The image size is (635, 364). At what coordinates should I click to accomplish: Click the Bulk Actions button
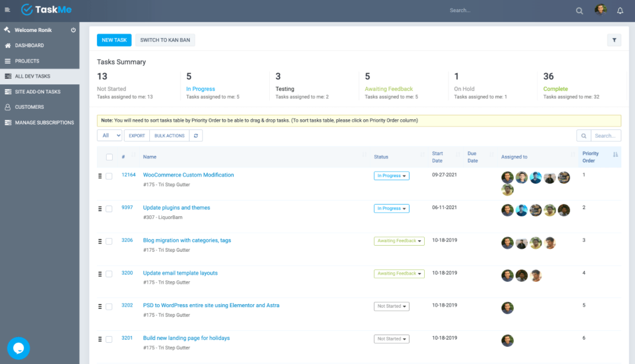pyautogui.click(x=170, y=136)
